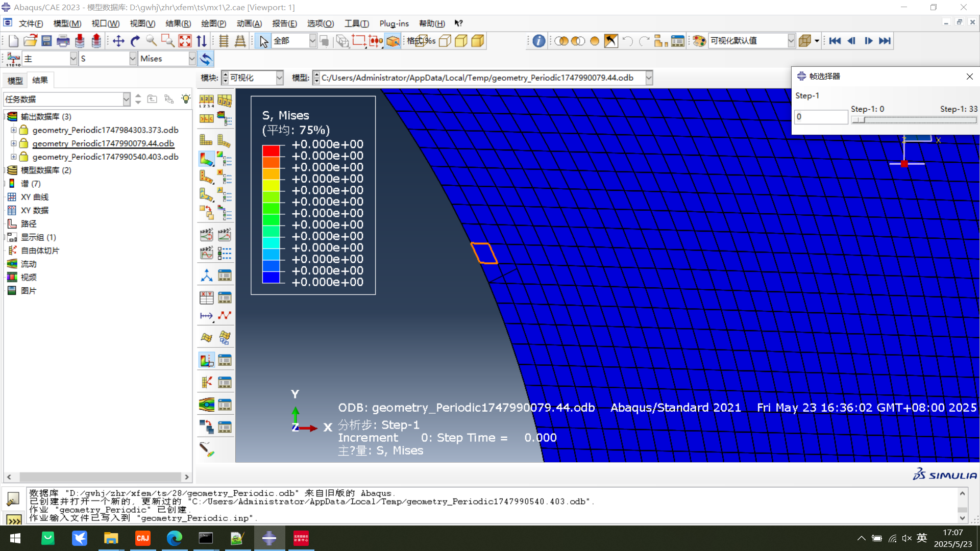Skip to the last frame
Image resolution: width=980 pixels, height=551 pixels.
885,41
